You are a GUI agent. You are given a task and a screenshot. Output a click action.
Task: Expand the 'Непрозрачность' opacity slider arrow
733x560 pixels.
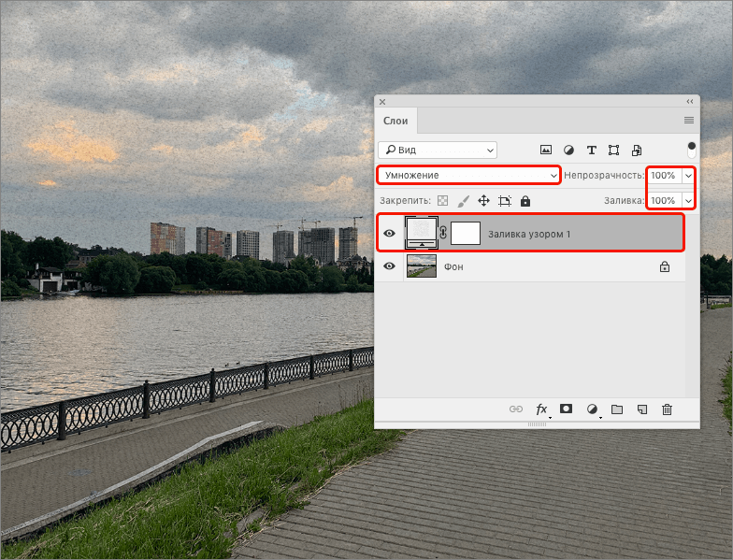[689, 175]
